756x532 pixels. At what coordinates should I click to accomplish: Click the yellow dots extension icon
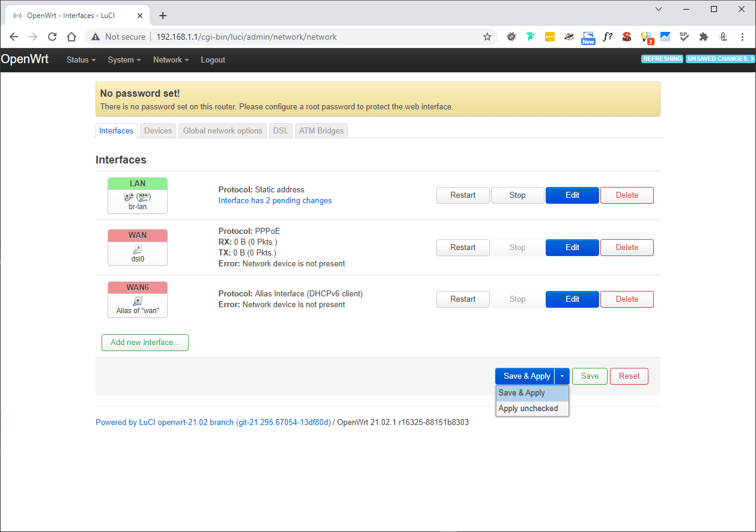[550, 37]
